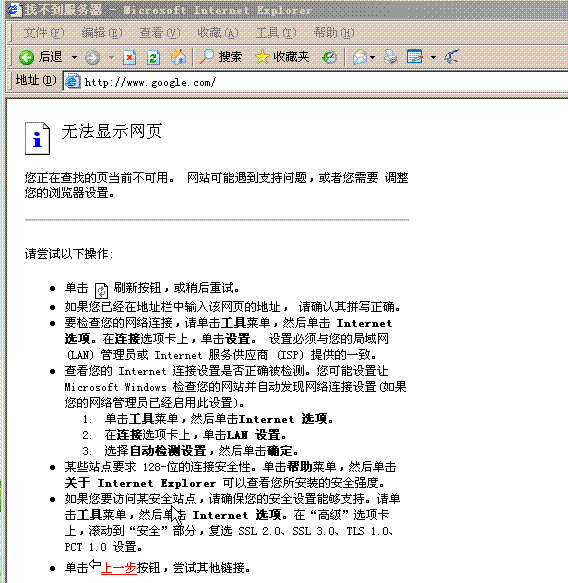568x583 pixels.
Task: Click the 地址(D) label
Action: point(36,80)
